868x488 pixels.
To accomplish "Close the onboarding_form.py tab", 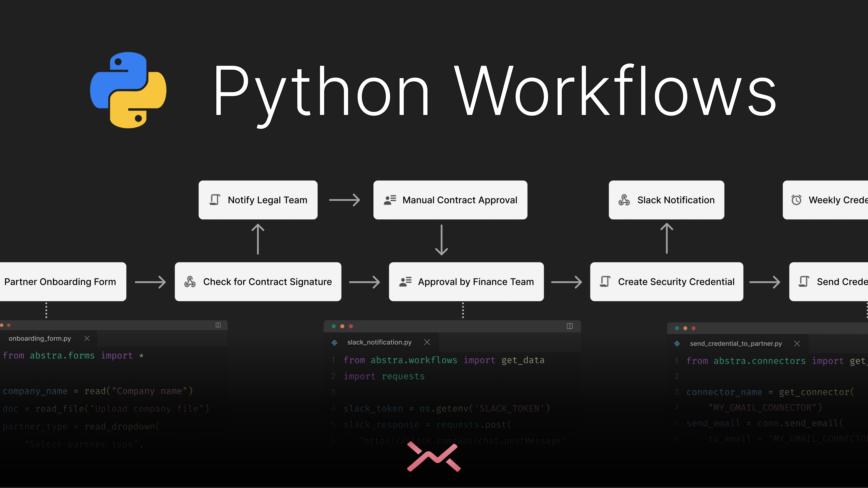I will (x=87, y=338).
